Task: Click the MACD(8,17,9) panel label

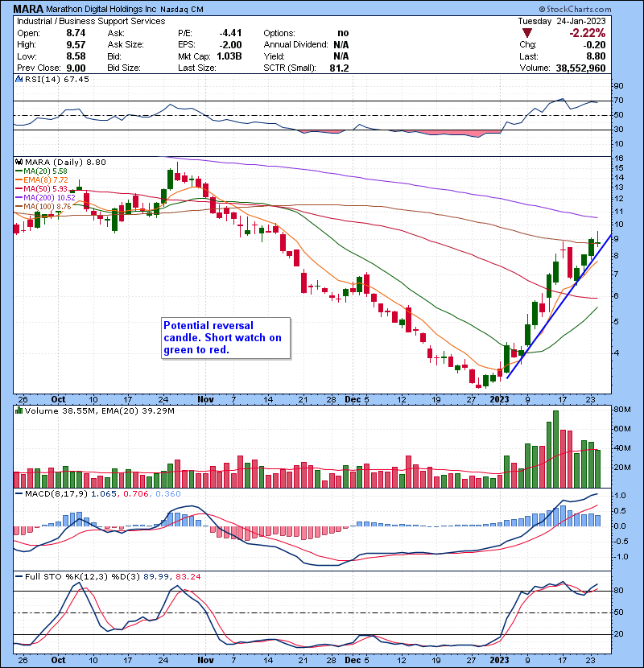Action: (56, 494)
